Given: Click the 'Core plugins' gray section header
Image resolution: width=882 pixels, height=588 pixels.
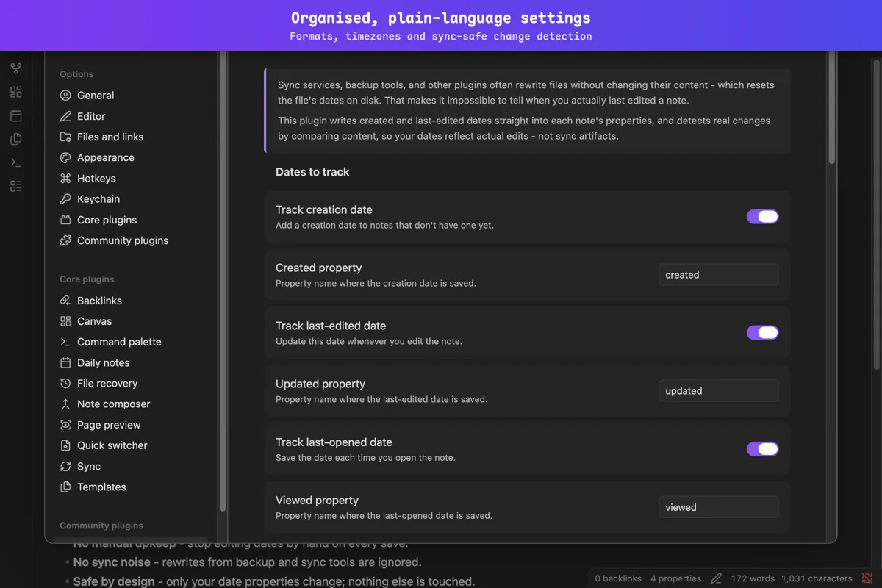Looking at the screenshot, I should pos(87,279).
